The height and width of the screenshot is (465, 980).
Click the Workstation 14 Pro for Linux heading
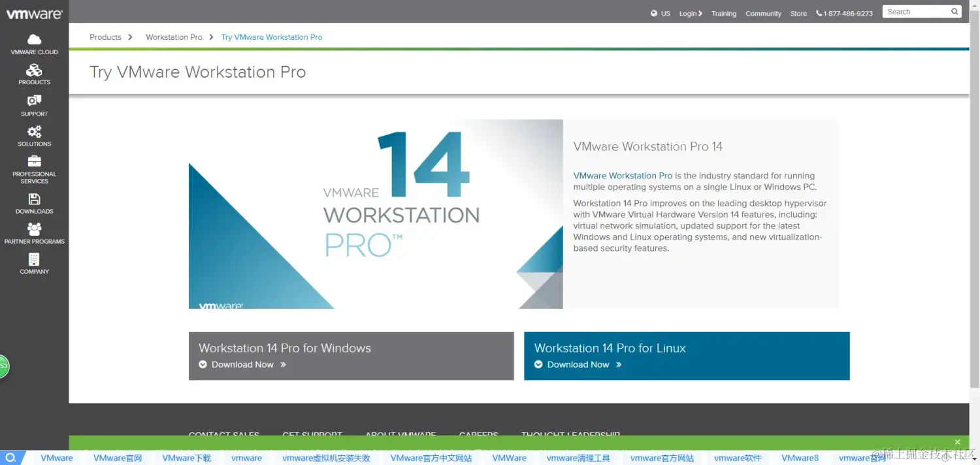click(x=610, y=348)
